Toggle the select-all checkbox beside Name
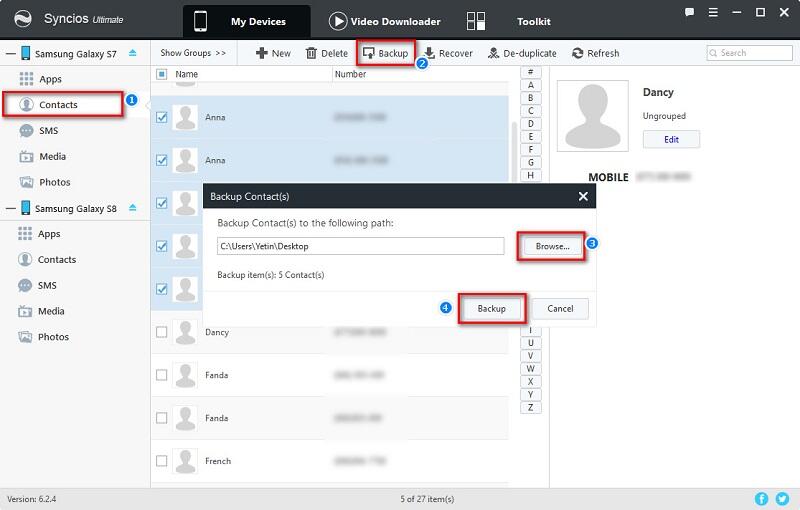Viewport: 800px width, 510px height. tap(162, 74)
